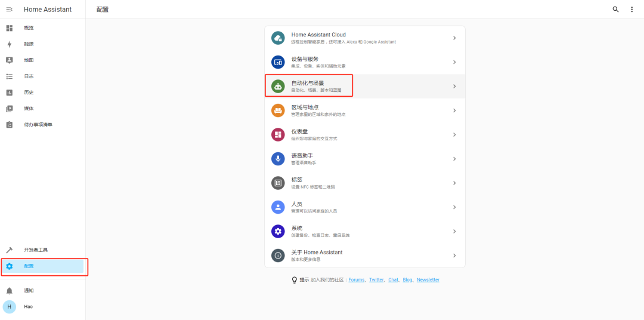Image resolution: width=644 pixels, height=320 pixels.
Task: Click the 仪表盘 dashboard icon
Action: (x=278, y=134)
